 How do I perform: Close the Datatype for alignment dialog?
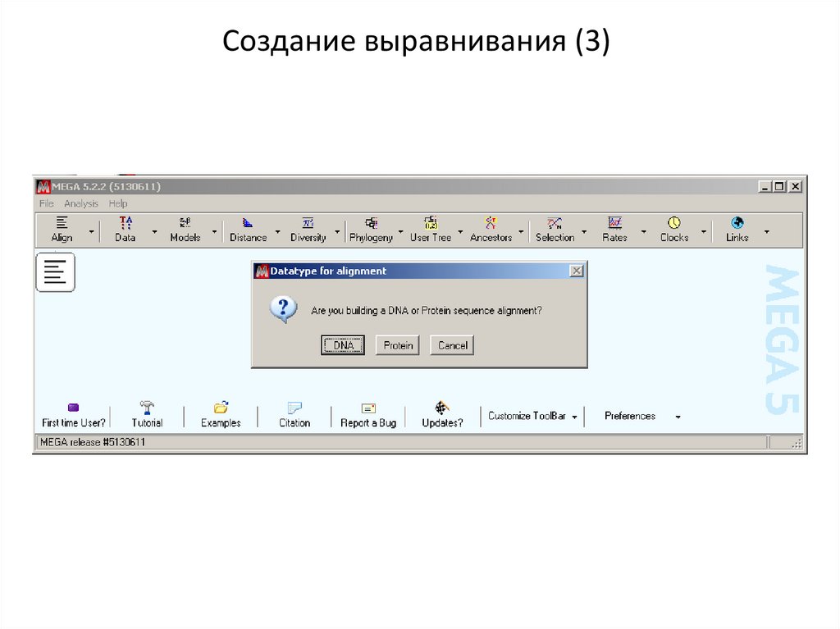point(577,271)
